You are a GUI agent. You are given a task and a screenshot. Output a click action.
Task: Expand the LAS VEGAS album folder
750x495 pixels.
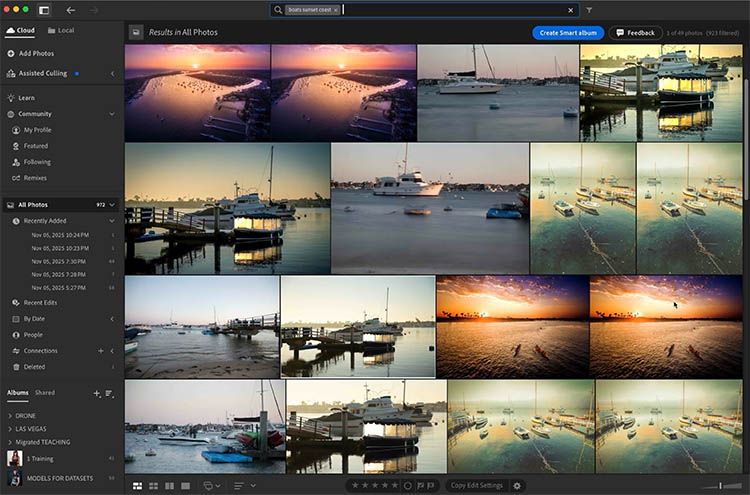click(10, 429)
